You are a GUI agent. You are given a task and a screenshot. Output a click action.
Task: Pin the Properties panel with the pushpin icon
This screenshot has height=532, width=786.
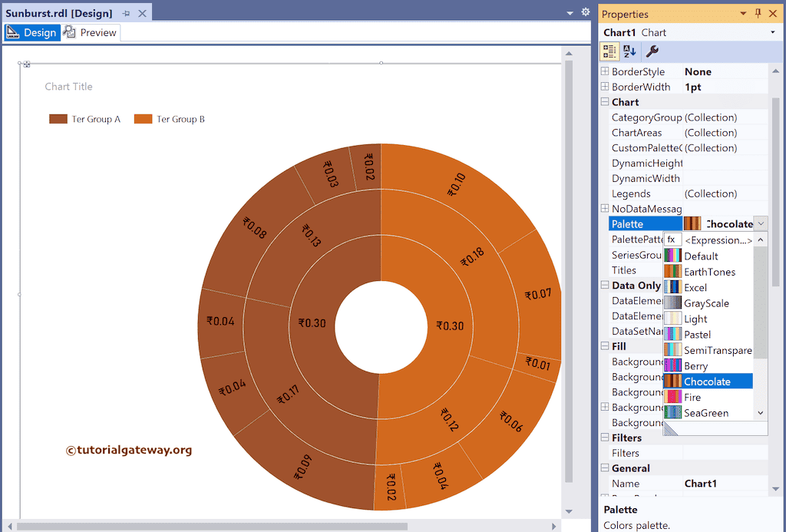[x=758, y=14]
